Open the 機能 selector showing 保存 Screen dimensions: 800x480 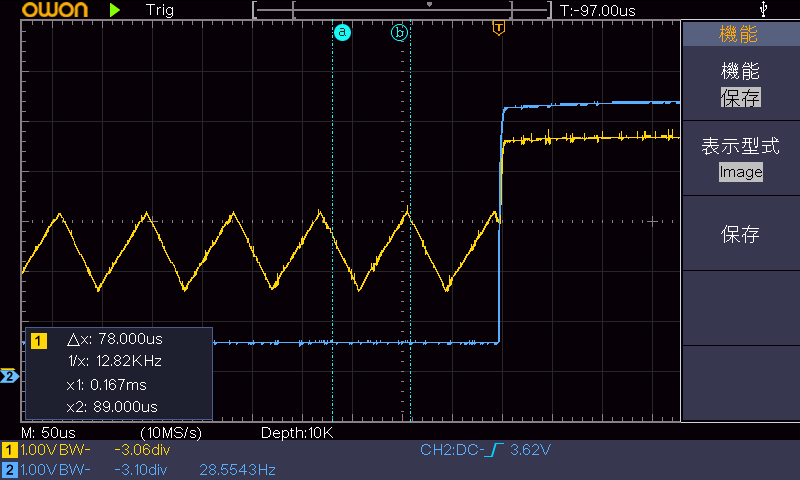740,84
